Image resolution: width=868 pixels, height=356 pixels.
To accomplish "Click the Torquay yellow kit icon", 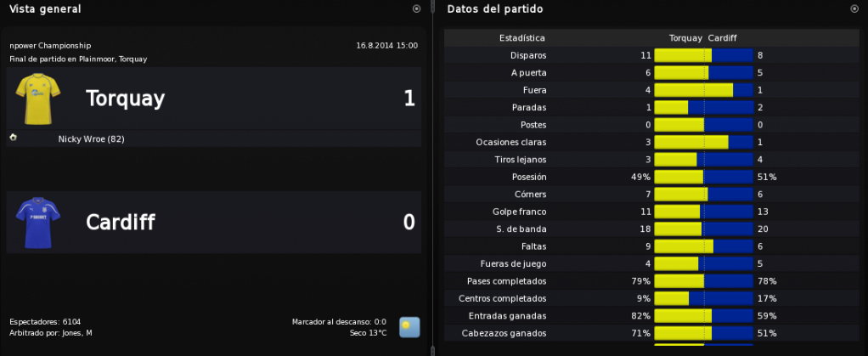I will pos(38,99).
